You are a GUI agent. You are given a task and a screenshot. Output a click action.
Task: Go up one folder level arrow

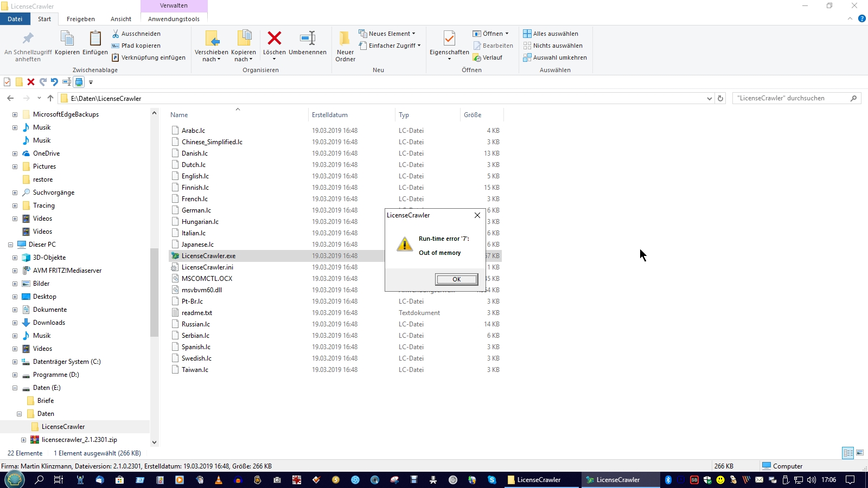50,98
